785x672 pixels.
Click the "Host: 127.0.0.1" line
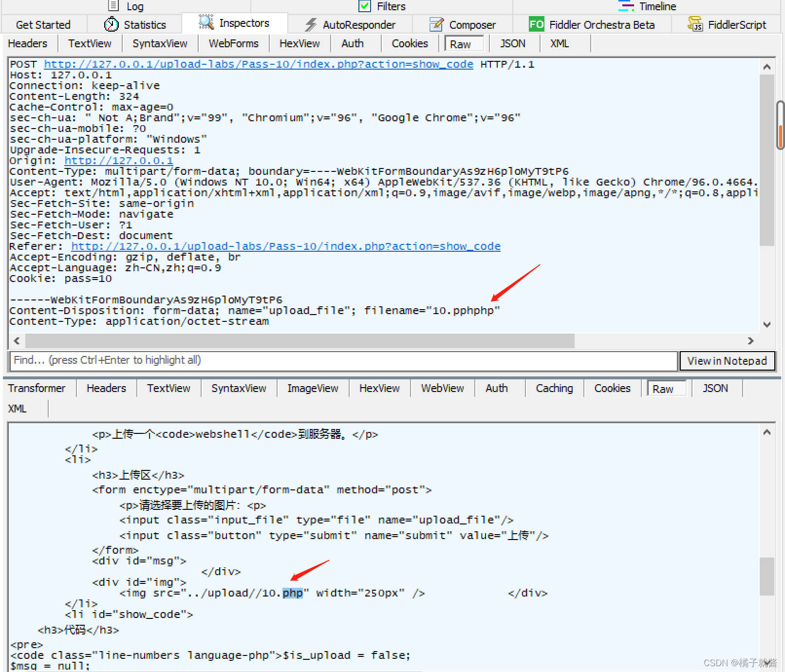coord(61,75)
